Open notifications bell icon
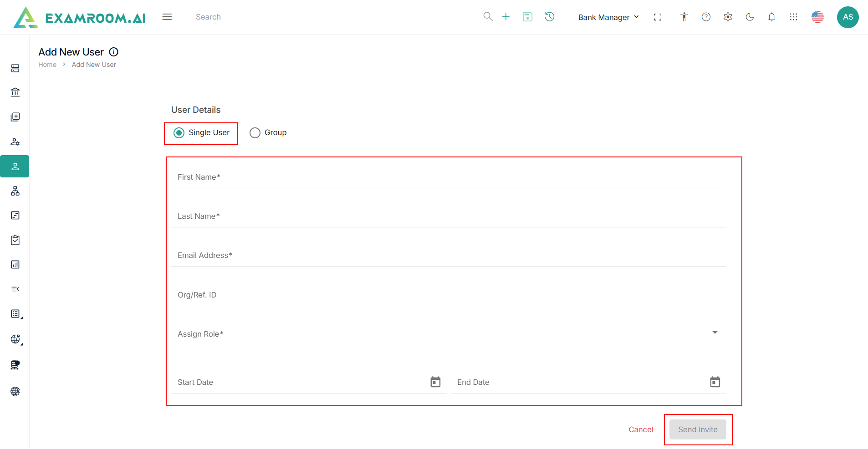This screenshot has height=449, width=868. [x=771, y=17]
